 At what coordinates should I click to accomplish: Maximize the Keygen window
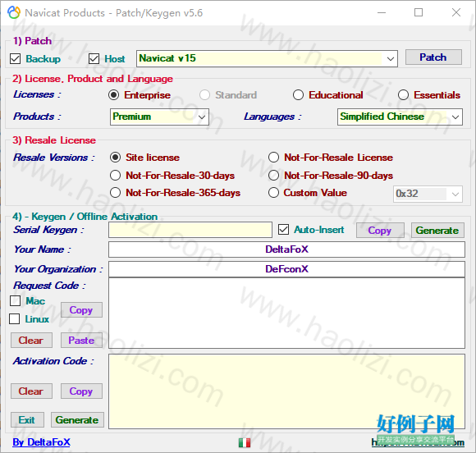419,12
